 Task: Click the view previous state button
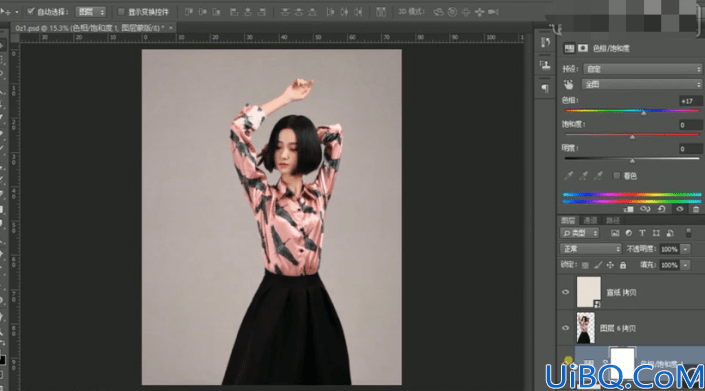tap(645, 209)
